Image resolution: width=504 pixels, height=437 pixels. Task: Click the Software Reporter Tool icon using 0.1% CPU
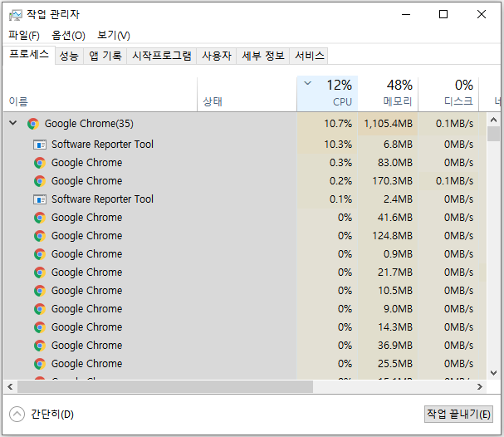40,199
